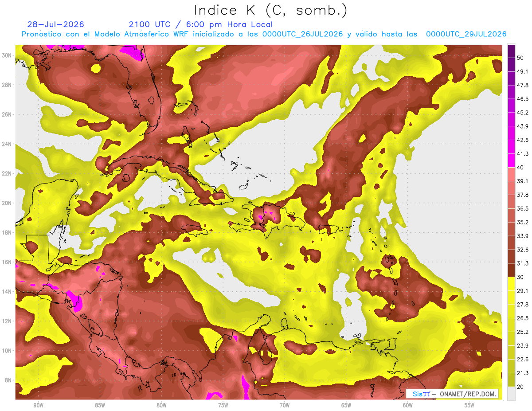Click the colorbar value label 40
Image resolution: width=532 pixels, height=411 pixels.
[520, 167]
